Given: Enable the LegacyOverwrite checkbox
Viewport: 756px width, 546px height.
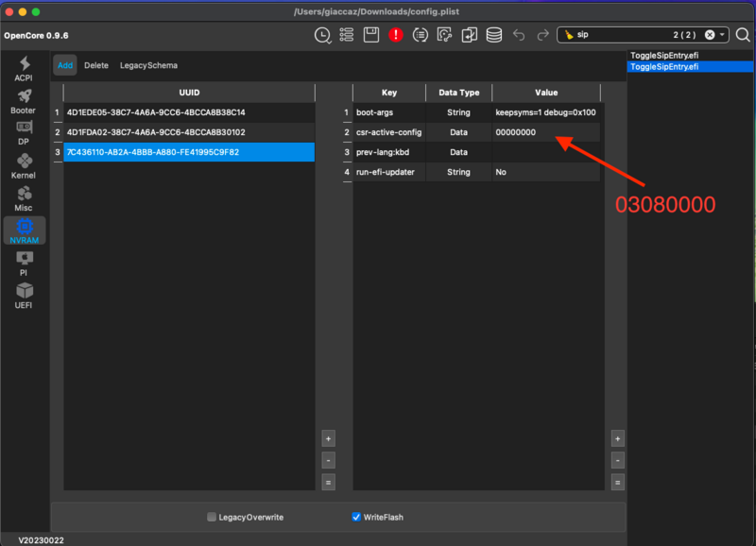Looking at the screenshot, I should coord(212,517).
